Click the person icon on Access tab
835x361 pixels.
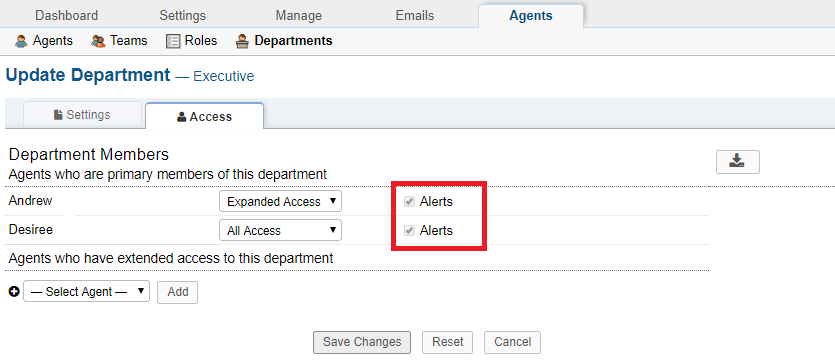coord(182,117)
